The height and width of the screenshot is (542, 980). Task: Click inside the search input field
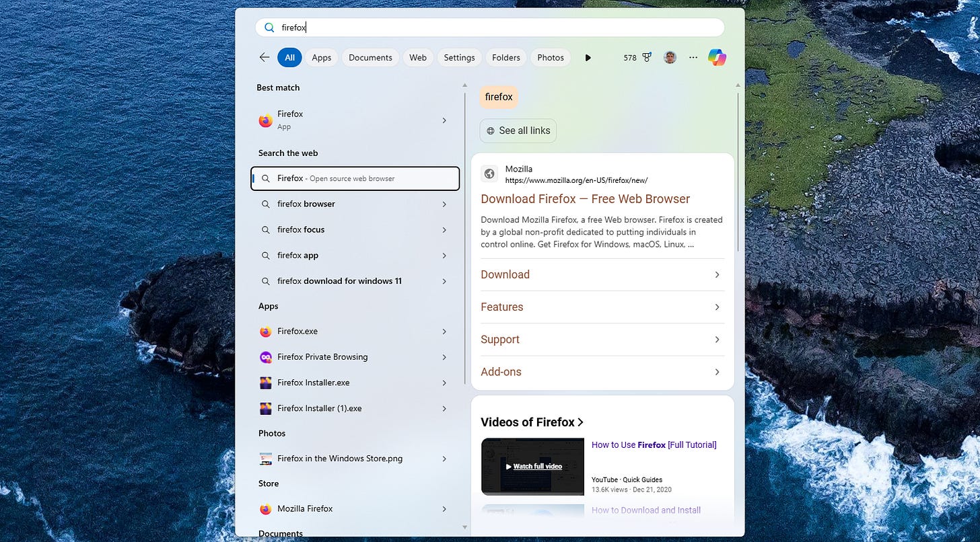[x=404, y=27]
